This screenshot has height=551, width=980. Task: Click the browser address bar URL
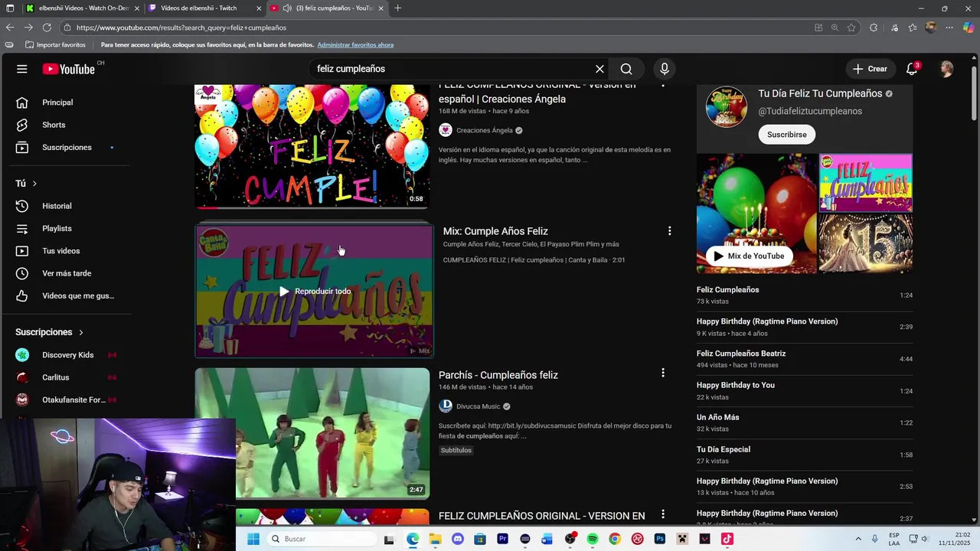point(181,28)
